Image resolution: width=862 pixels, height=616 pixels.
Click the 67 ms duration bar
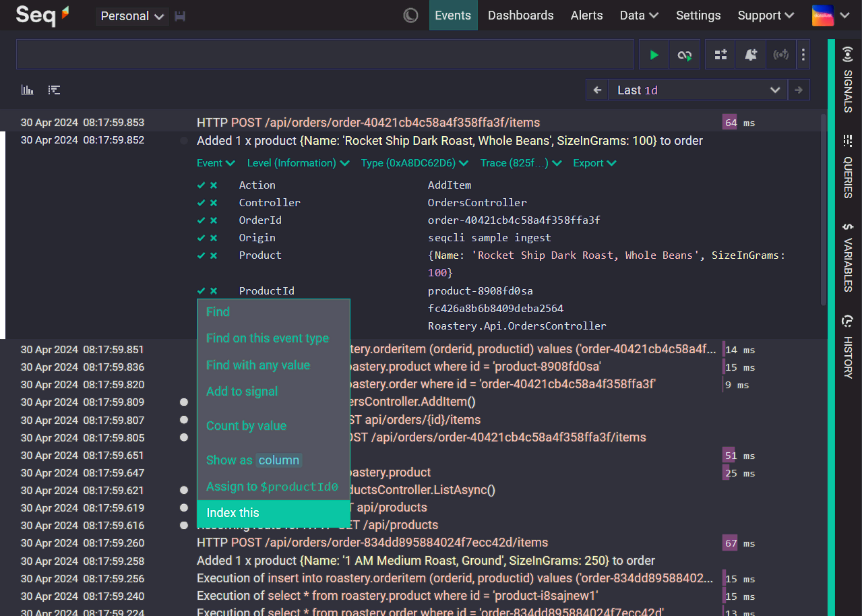tap(730, 543)
